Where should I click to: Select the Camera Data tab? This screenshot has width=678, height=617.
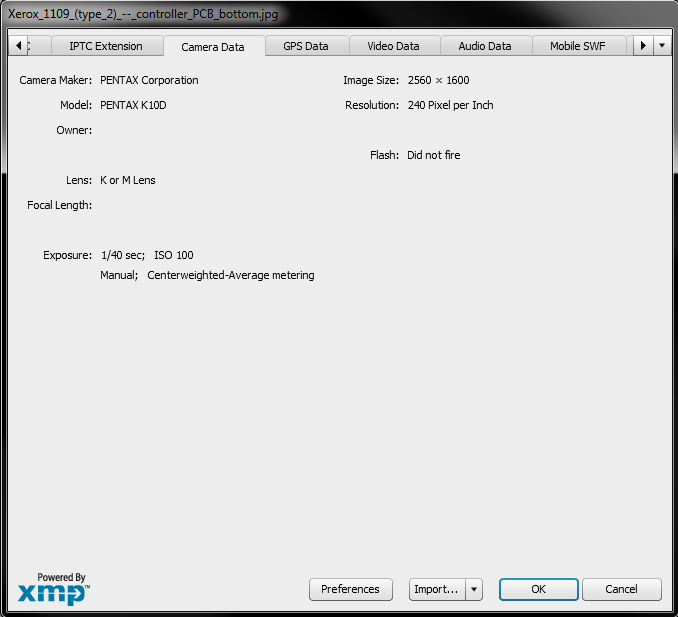click(213, 47)
